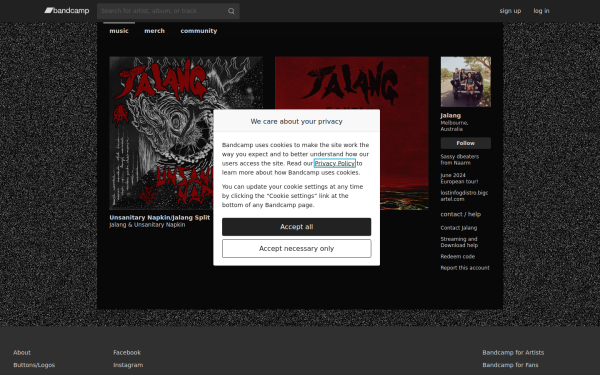Click Accept necessary only button
The height and width of the screenshot is (375, 600).
pyautogui.click(x=297, y=249)
